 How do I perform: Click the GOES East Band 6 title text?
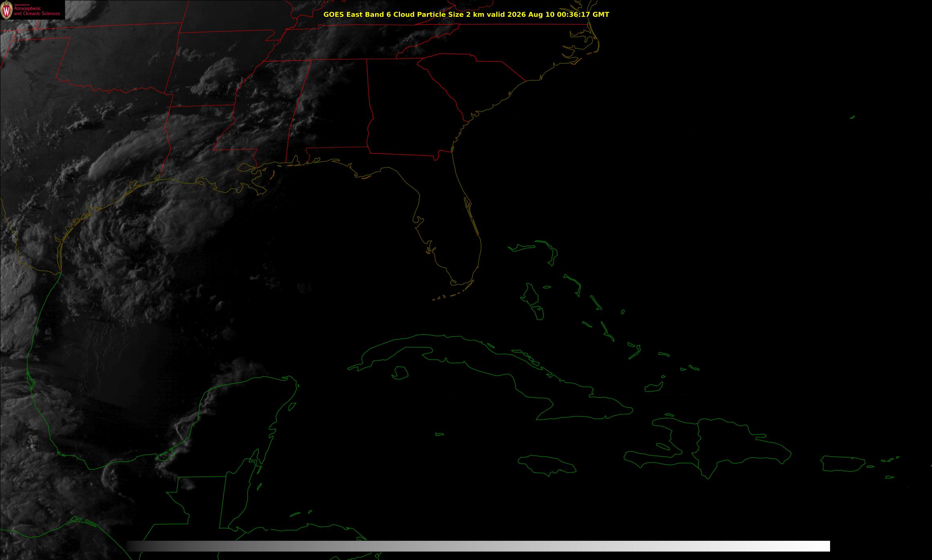(x=466, y=14)
